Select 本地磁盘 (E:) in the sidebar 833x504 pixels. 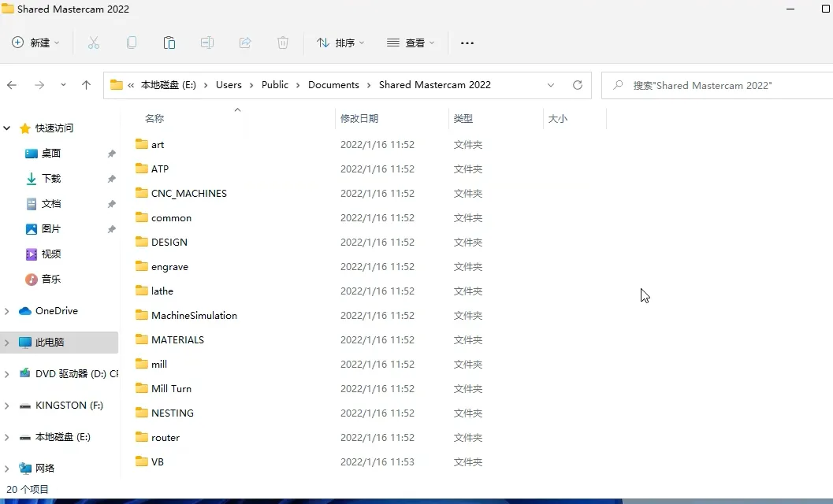click(63, 437)
